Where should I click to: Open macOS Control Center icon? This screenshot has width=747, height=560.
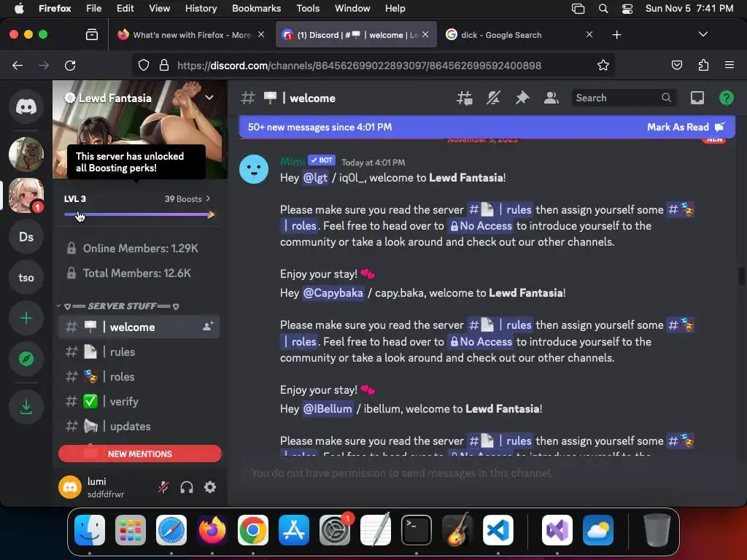[x=627, y=9]
